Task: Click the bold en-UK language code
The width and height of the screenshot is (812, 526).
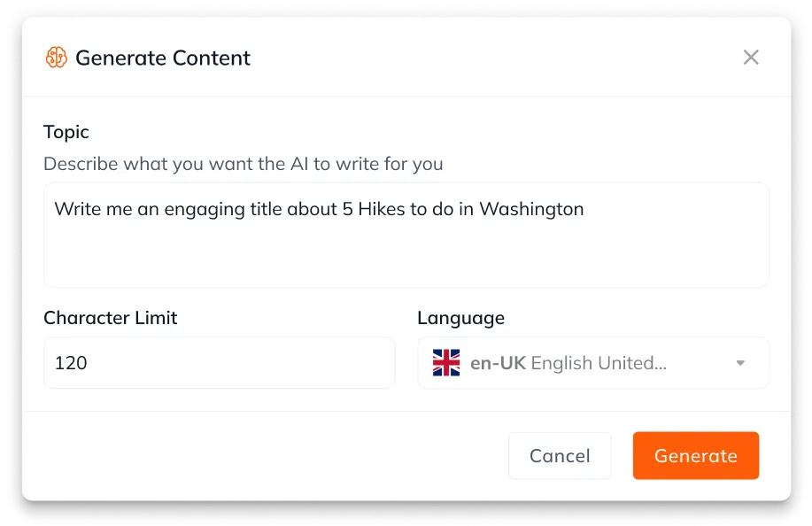Action: click(499, 363)
